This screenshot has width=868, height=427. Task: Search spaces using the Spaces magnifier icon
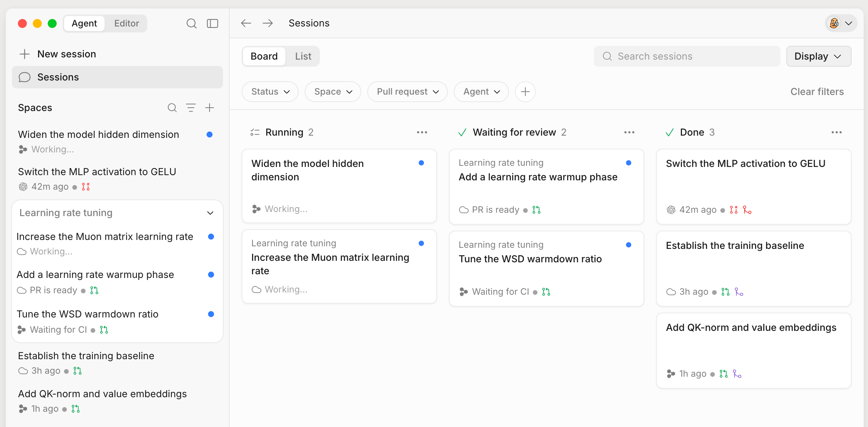click(x=172, y=108)
